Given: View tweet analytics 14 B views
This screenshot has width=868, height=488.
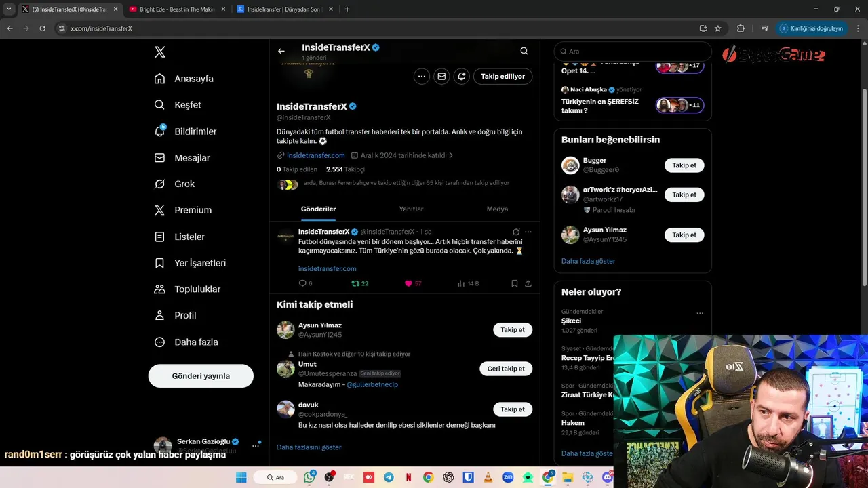Looking at the screenshot, I should coord(469,283).
